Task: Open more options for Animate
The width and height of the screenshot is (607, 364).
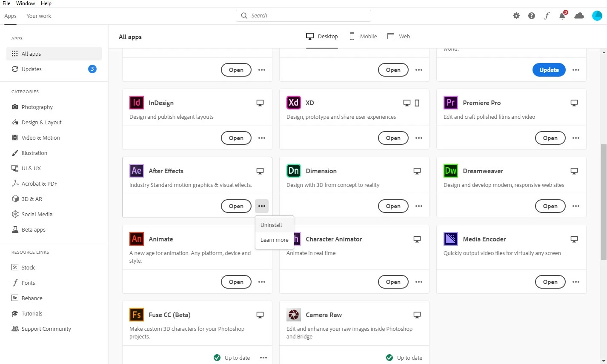Action: click(262, 282)
